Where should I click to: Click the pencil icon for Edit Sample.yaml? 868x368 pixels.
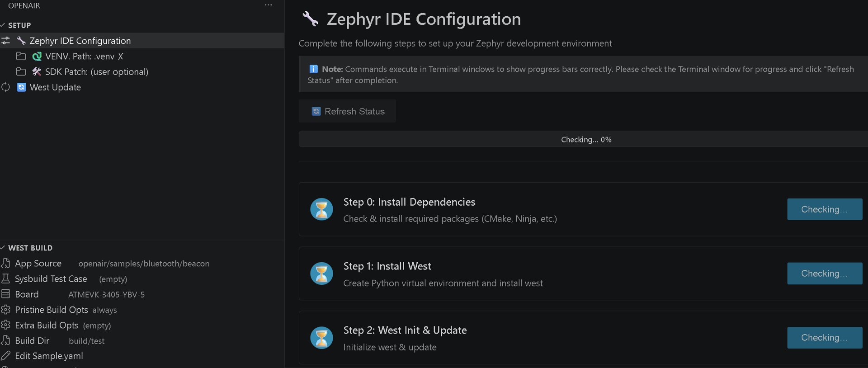click(5, 356)
